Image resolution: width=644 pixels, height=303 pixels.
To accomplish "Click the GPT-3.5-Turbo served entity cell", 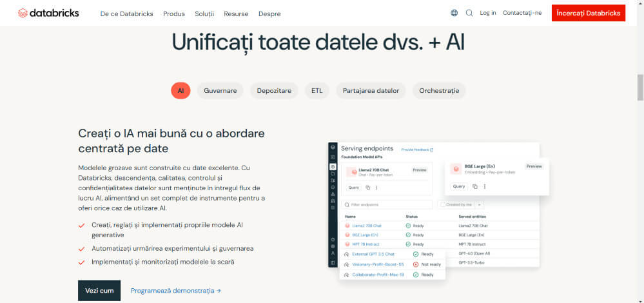I will point(471,262).
